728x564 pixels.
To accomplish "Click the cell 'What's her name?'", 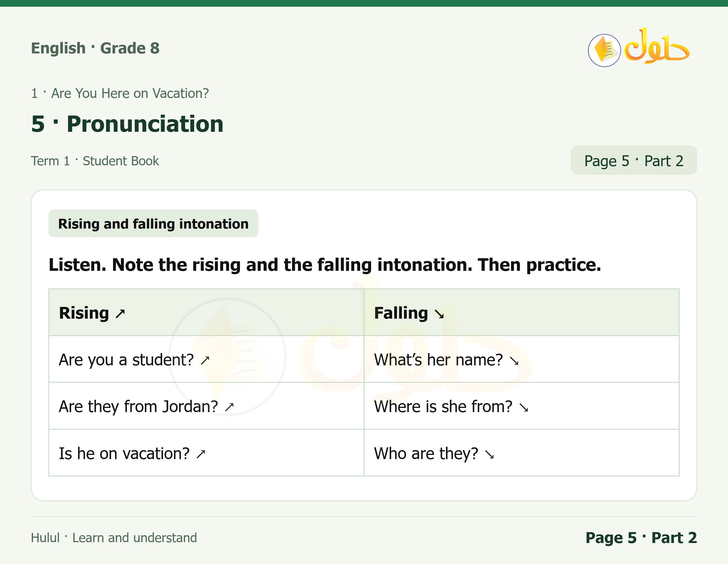I will point(521,359).
